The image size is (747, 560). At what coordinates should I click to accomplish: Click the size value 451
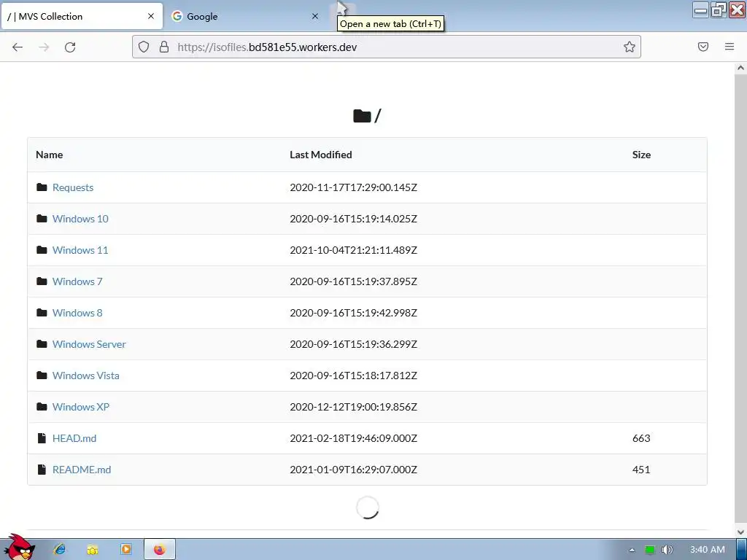641,470
